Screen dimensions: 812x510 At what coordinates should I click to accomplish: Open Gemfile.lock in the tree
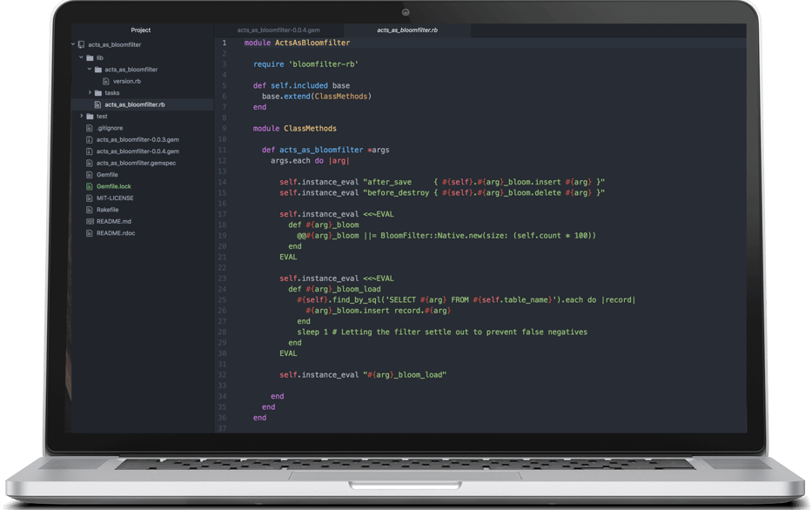pos(113,186)
